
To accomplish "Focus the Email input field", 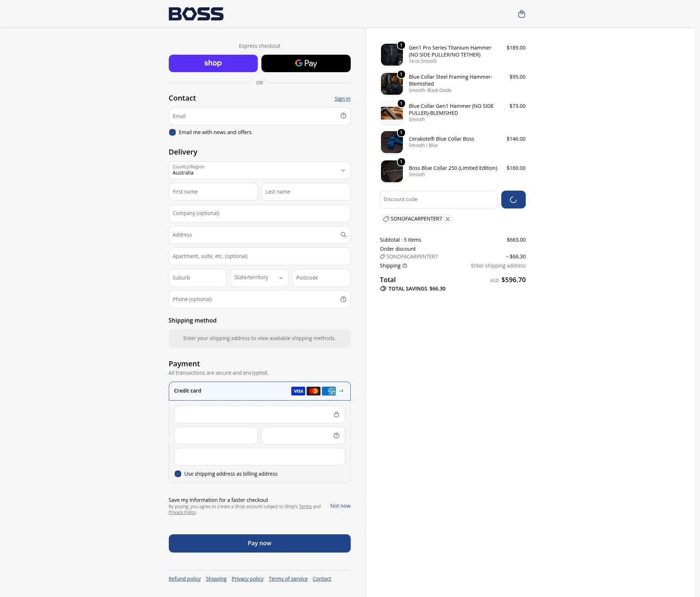I will [260, 116].
